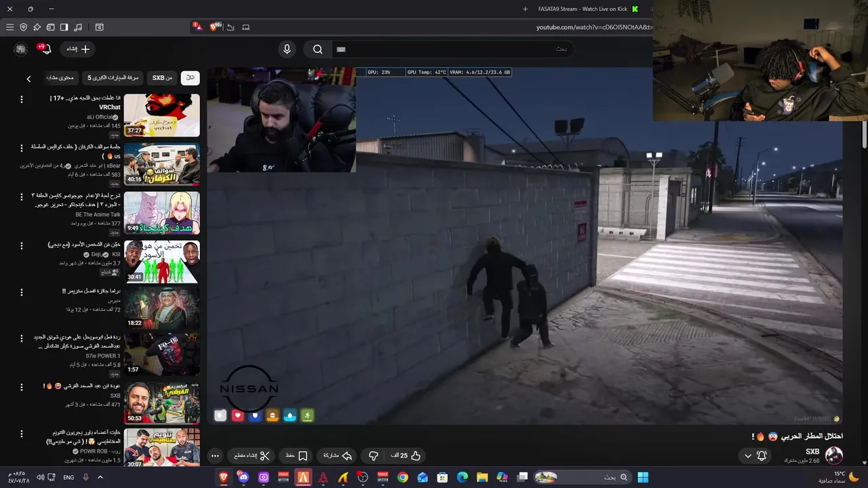868x488 pixels.
Task: Open the 50:53 SXB video thumbnail
Action: pos(162,403)
